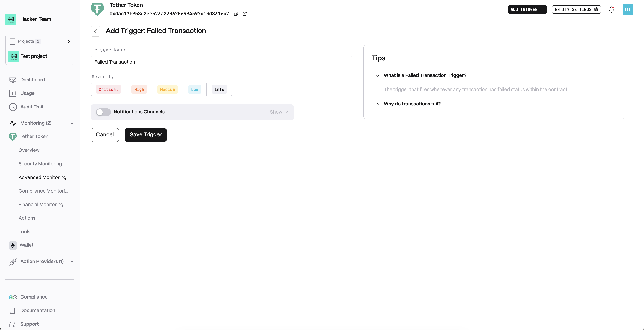Click the Trigger Name input field
The height and width of the screenshot is (330, 644).
tap(221, 62)
